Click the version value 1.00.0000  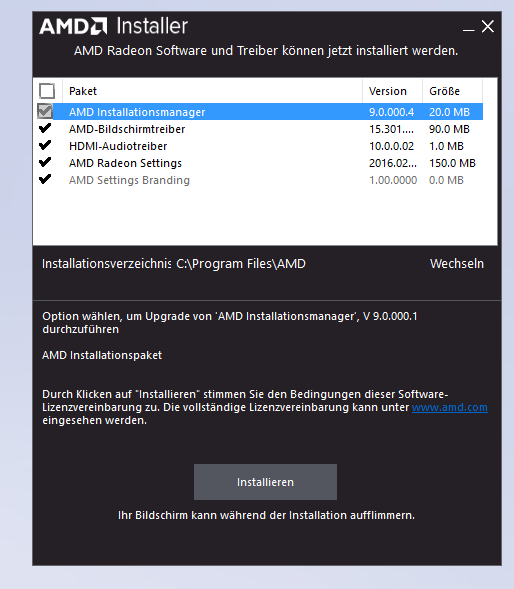pos(393,180)
